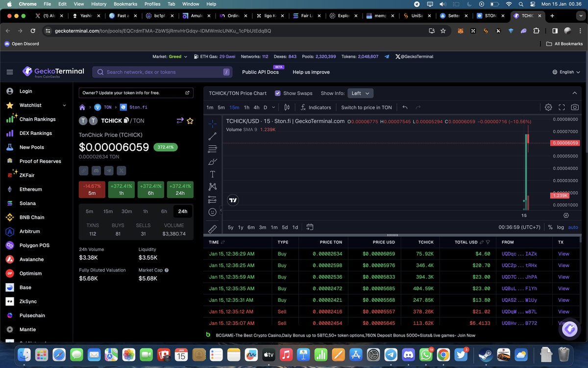Open the timeframe dropdown arrow
This screenshot has height=368, width=588.
[x=273, y=107]
